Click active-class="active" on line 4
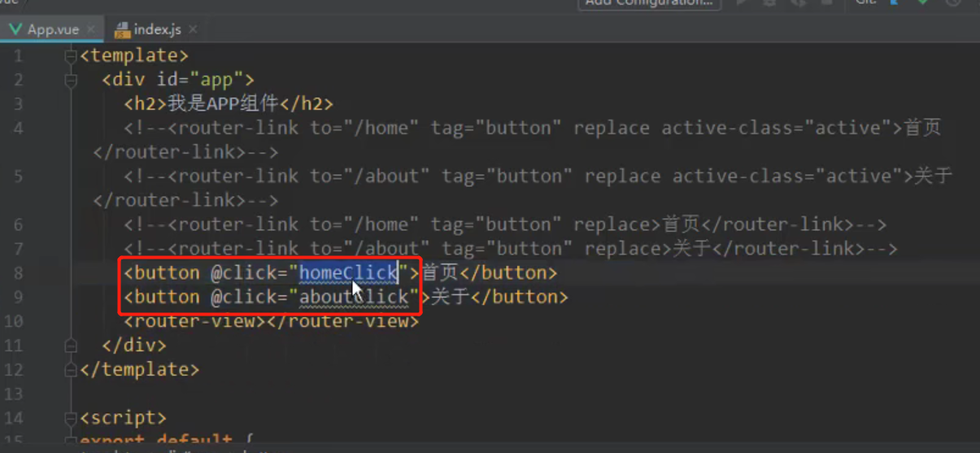 coord(777,128)
